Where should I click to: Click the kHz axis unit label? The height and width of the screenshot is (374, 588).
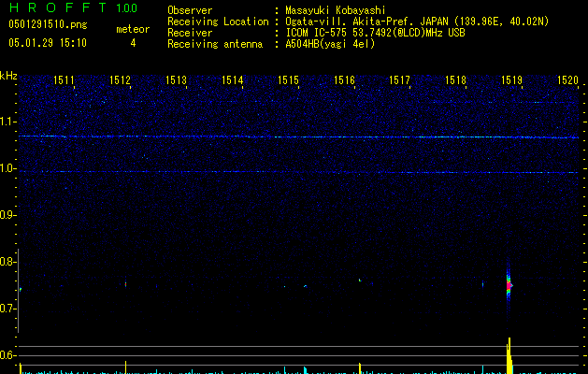[x=8, y=76]
